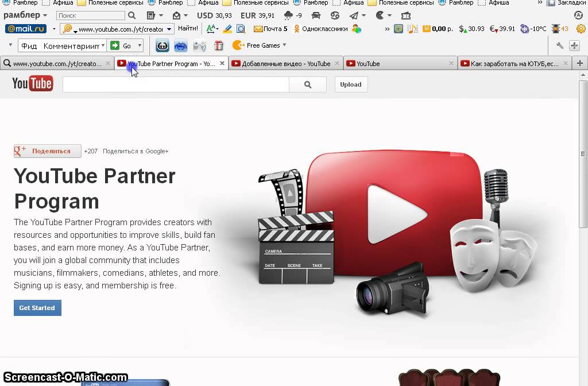Open the music notes icon
588x386 pixels.
point(412,29)
